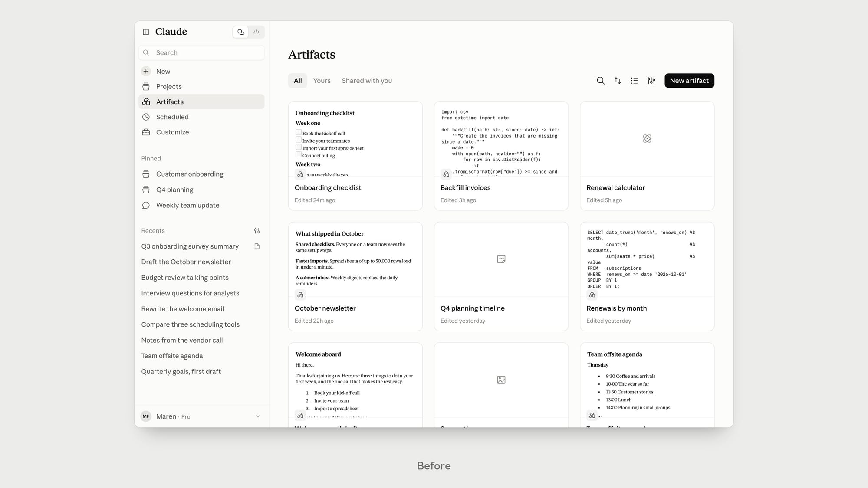This screenshot has width=868, height=488.
Task: Select the All tab
Action: 298,81
